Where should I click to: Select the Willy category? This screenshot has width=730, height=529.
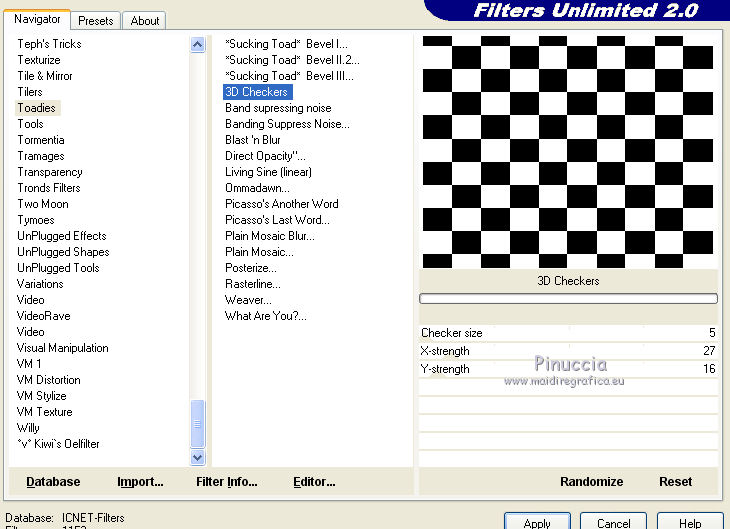pos(28,427)
